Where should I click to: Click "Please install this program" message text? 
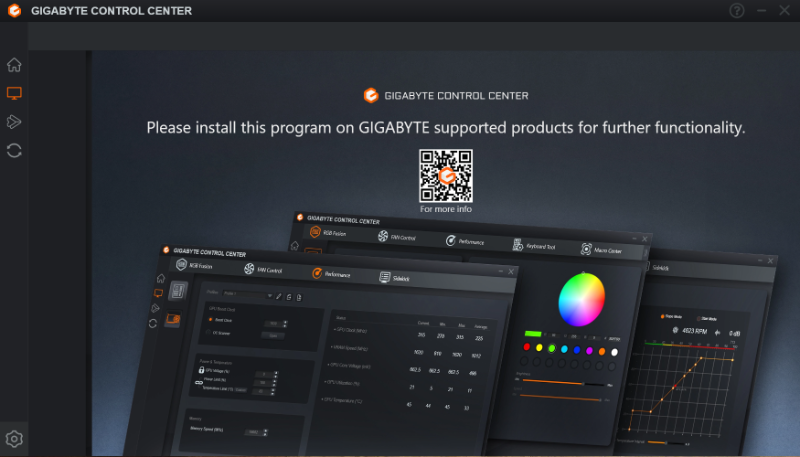445,128
